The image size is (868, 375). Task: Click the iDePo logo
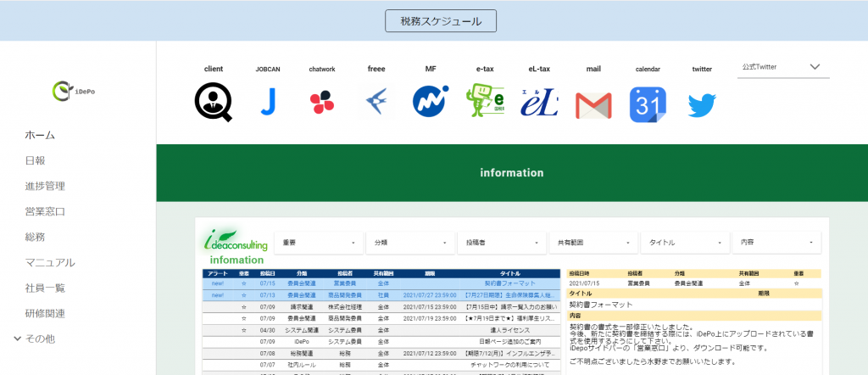click(x=74, y=89)
